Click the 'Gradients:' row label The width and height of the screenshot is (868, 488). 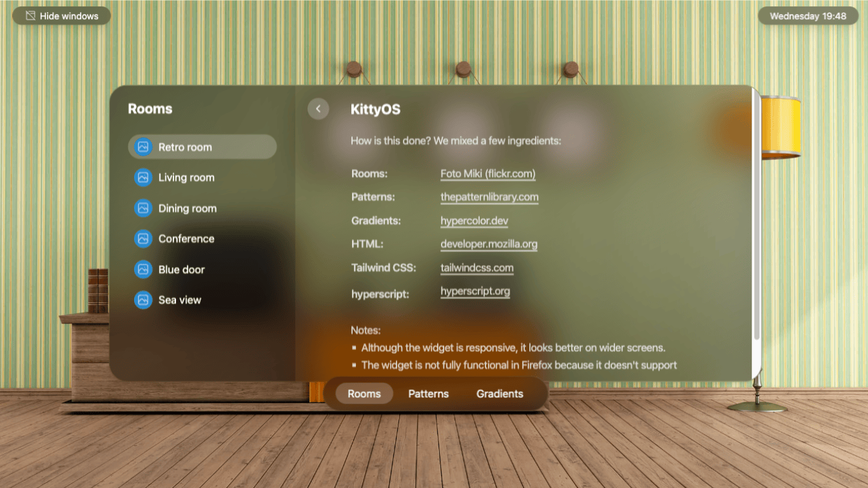376,220
